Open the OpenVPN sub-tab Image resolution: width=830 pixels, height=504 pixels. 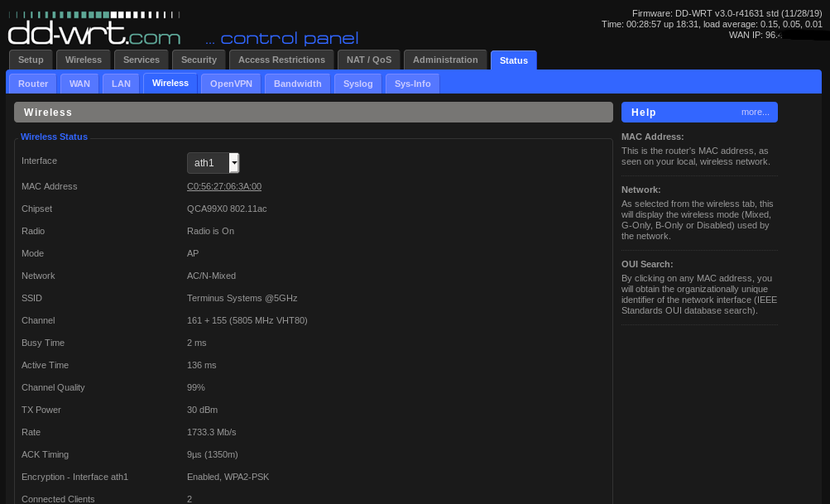coord(231,84)
